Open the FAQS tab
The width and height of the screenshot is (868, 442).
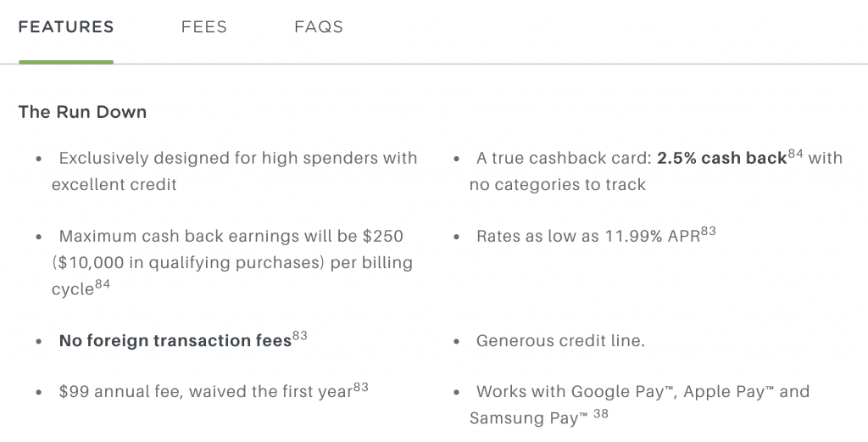[x=319, y=27]
